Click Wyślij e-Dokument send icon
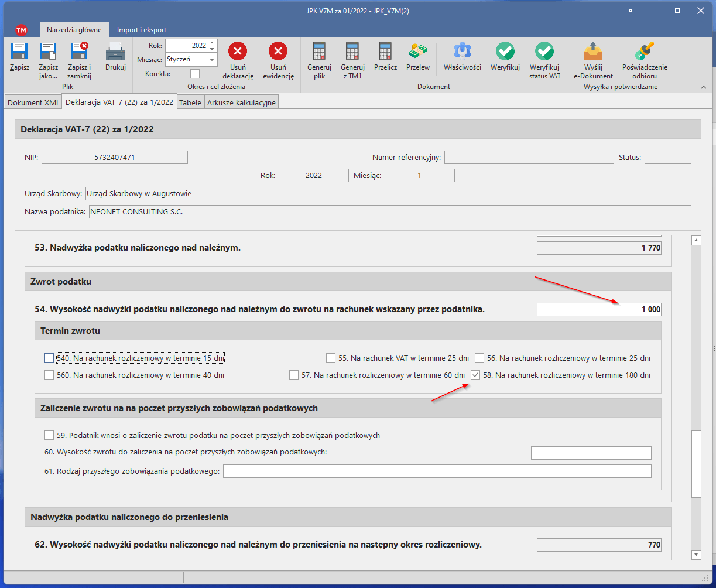 point(593,52)
